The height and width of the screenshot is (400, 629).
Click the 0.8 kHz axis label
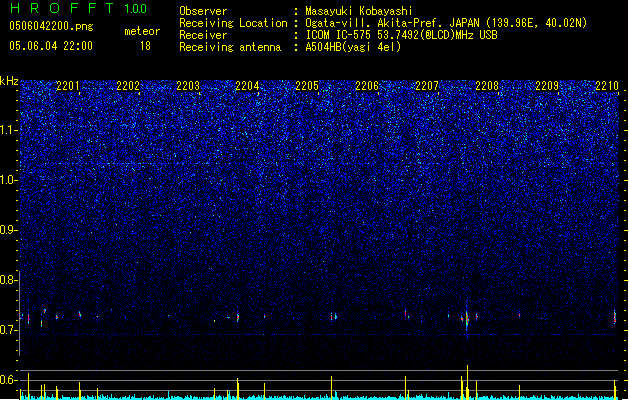[x=8, y=280]
